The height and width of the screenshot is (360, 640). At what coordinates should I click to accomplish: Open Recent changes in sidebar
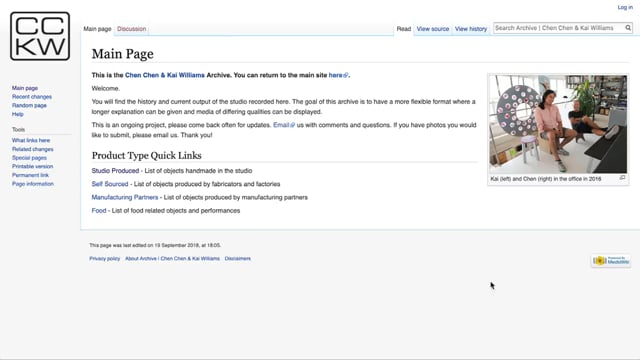click(x=32, y=97)
